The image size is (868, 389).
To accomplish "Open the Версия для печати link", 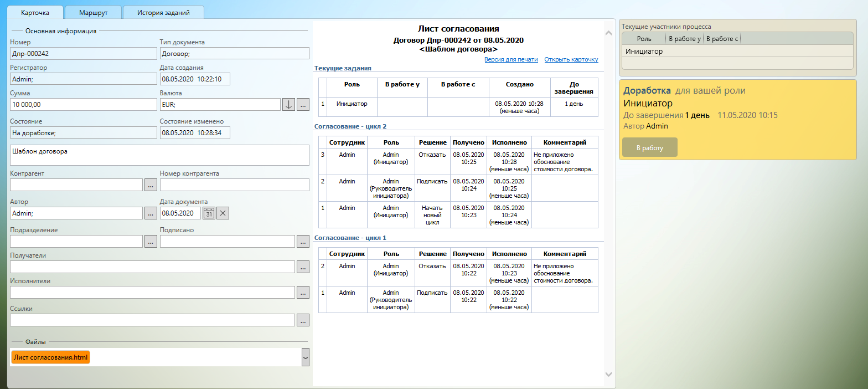I will click(511, 59).
